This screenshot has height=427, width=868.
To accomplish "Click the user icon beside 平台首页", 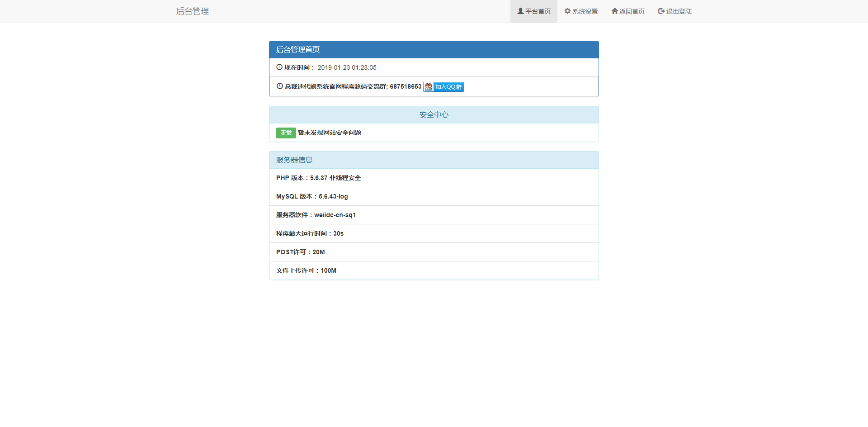I will [520, 11].
